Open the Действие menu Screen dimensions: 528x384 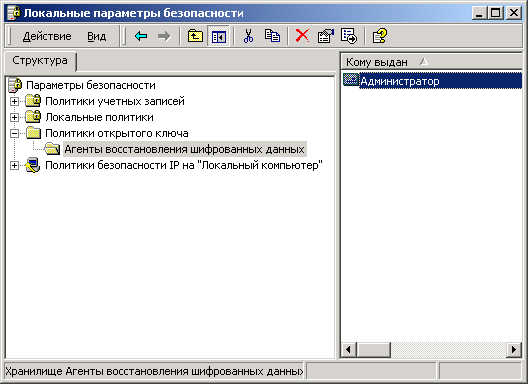[47, 36]
